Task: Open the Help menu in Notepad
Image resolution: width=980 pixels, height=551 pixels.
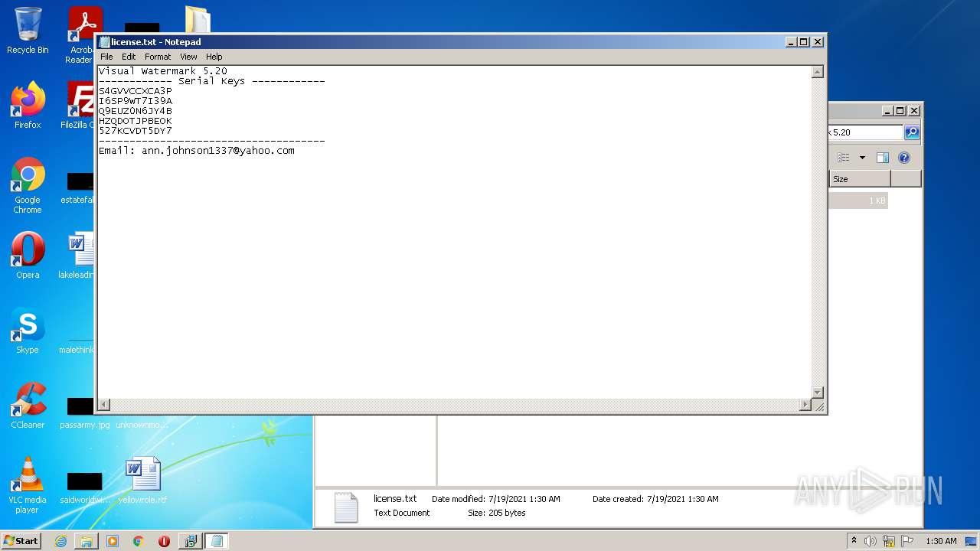Action: [x=214, y=57]
